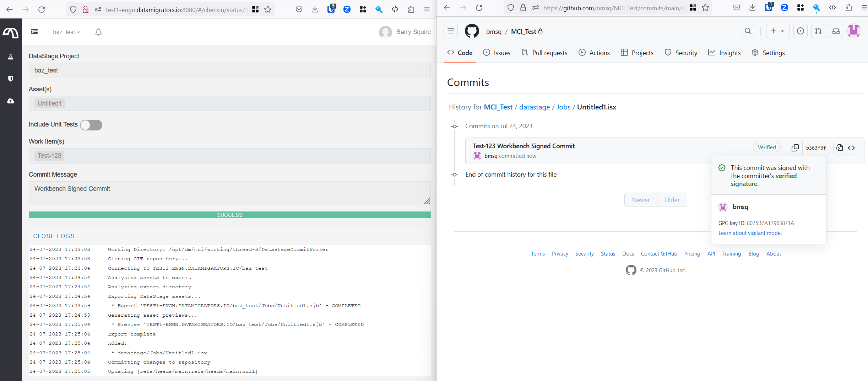
Task: Open the Actions tab
Action: click(594, 53)
